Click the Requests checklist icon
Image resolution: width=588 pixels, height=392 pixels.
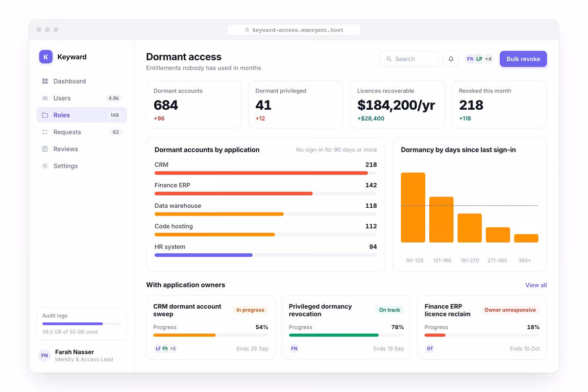pos(45,132)
